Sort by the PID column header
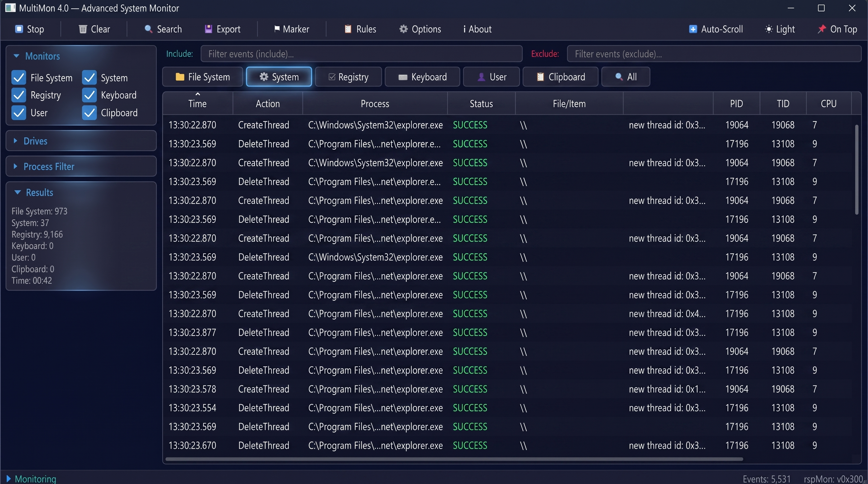The image size is (868, 484). (736, 104)
